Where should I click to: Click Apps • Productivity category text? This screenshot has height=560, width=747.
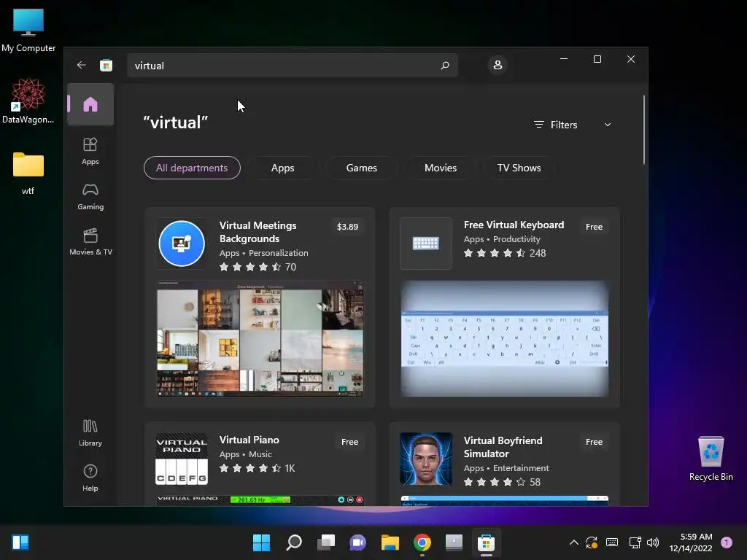502,239
